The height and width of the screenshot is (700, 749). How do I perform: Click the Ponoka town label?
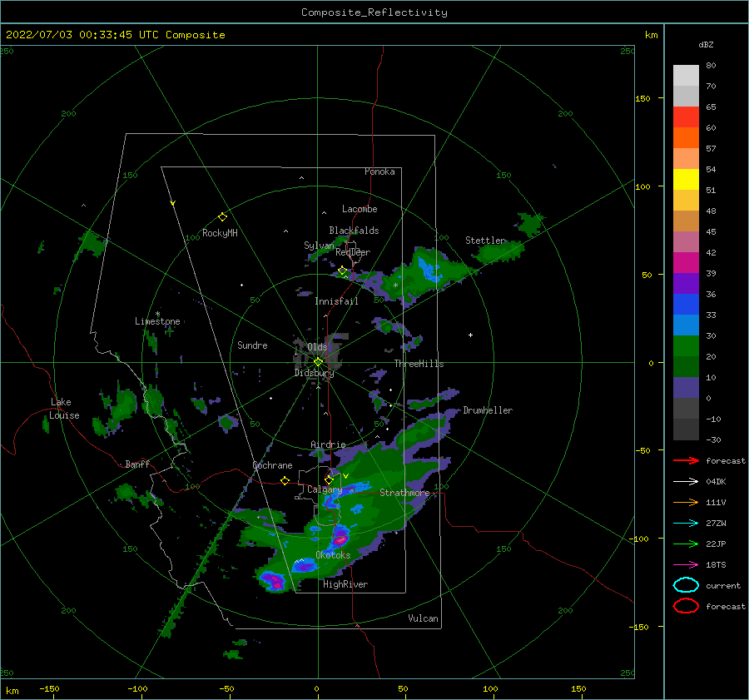379,171
